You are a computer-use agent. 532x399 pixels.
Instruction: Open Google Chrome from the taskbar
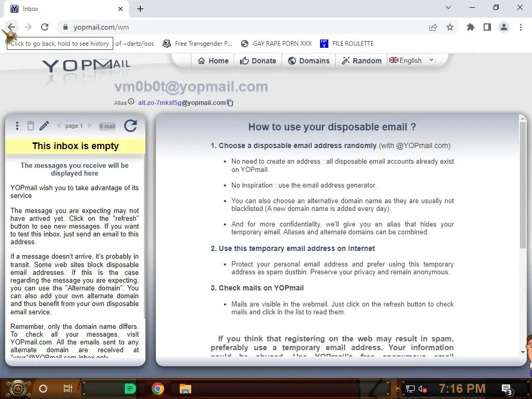click(x=158, y=389)
